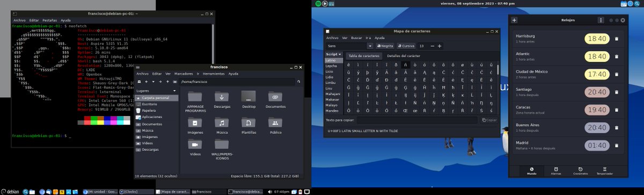The image size is (644, 195).
Task: Select the Música folder icon
Action: [x=221, y=122]
